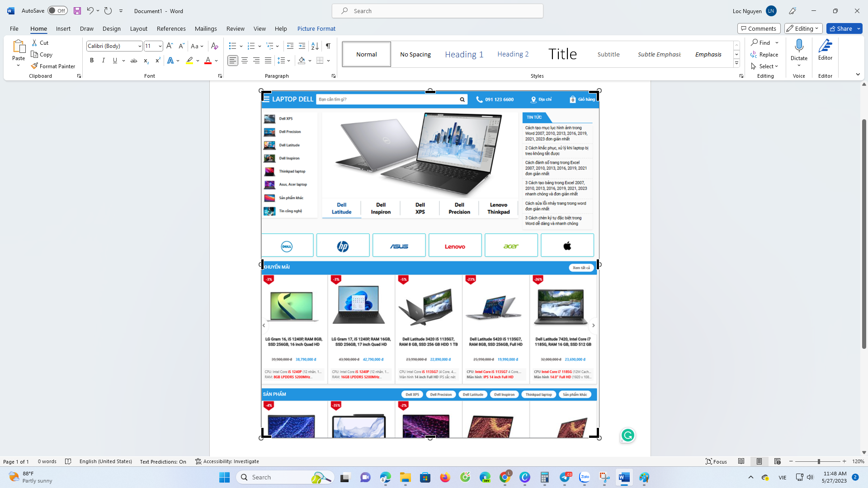Click the Comments button
This screenshot has height=488, width=868.
[x=759, y=28]
